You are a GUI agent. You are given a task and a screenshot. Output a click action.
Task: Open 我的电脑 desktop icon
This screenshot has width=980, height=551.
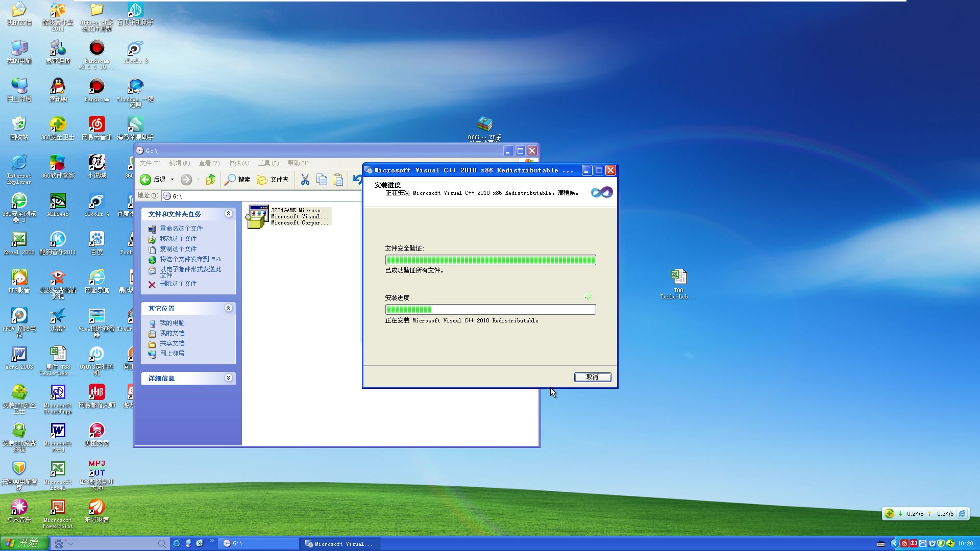[x=19, y=52]
